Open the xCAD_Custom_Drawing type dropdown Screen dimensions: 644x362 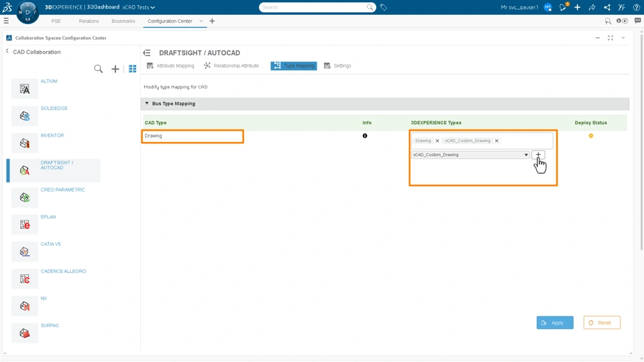pos(470,155)
